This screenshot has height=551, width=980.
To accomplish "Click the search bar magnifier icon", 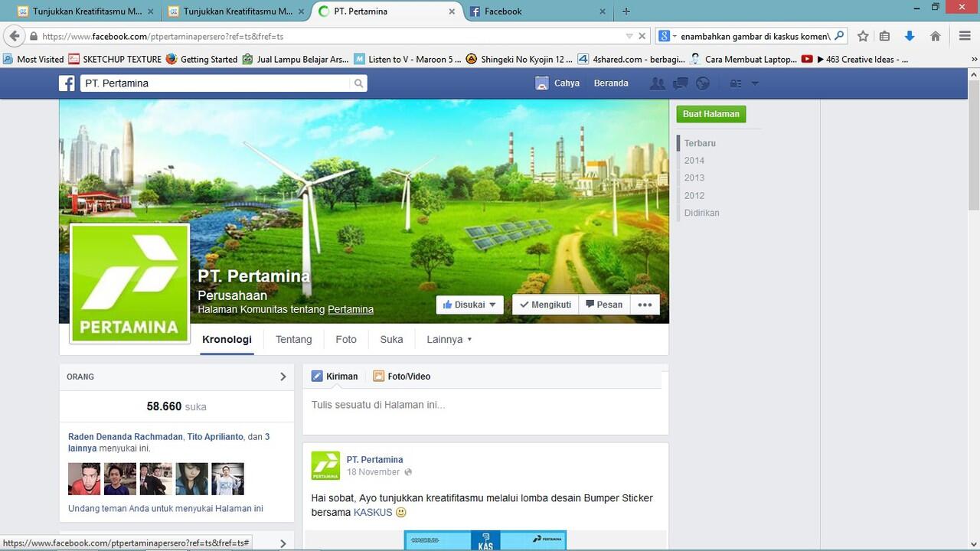I will coord(839,36).
